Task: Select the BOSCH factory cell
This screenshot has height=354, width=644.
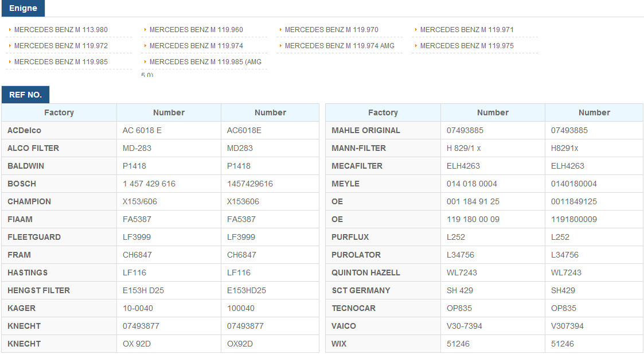Action: pyautogui.click(x=59, y=184)
